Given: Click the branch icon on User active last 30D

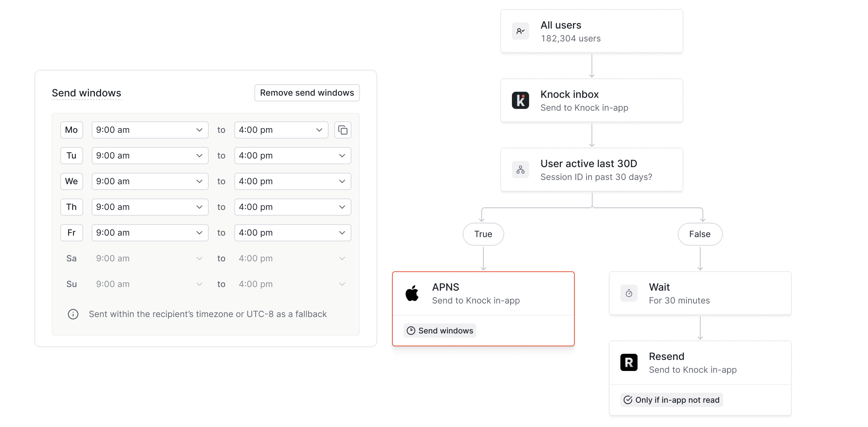Looking at the screenshot, I should point(520,170).
